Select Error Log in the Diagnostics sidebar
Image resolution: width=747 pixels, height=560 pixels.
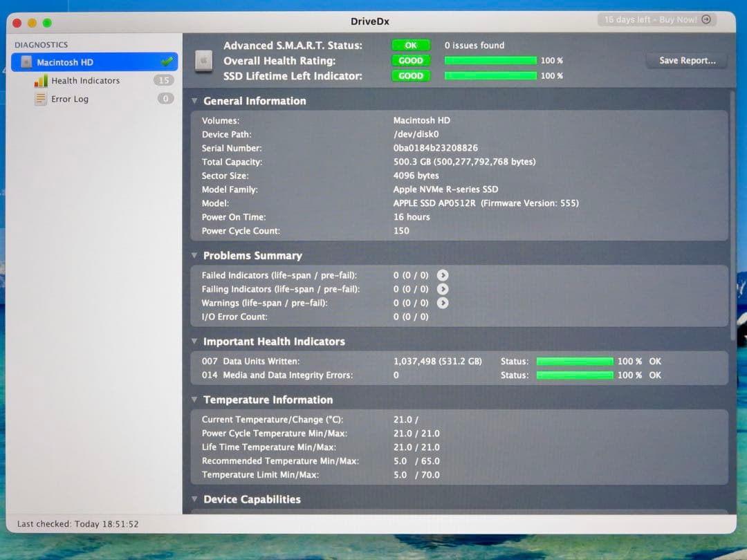[x=72, y=99]
